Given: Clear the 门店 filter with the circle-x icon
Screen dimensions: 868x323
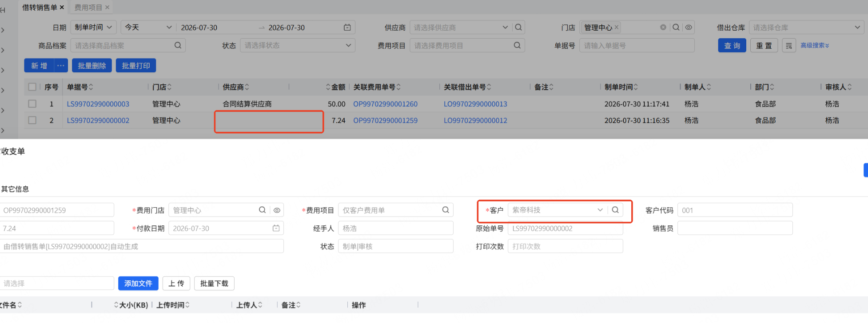Looking at the screenshot, I should click(x=663, y=28).
